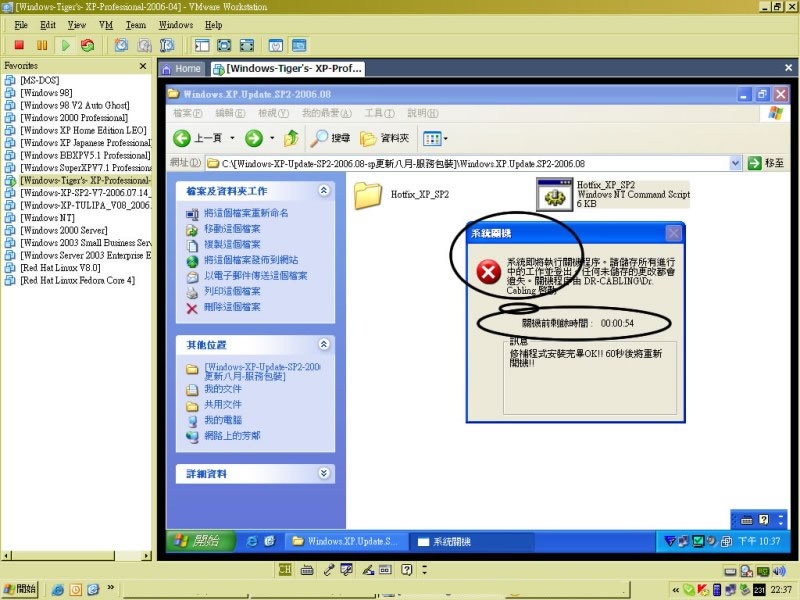Switch to the Home tab

pyautogui.click(x=182, y=68)
